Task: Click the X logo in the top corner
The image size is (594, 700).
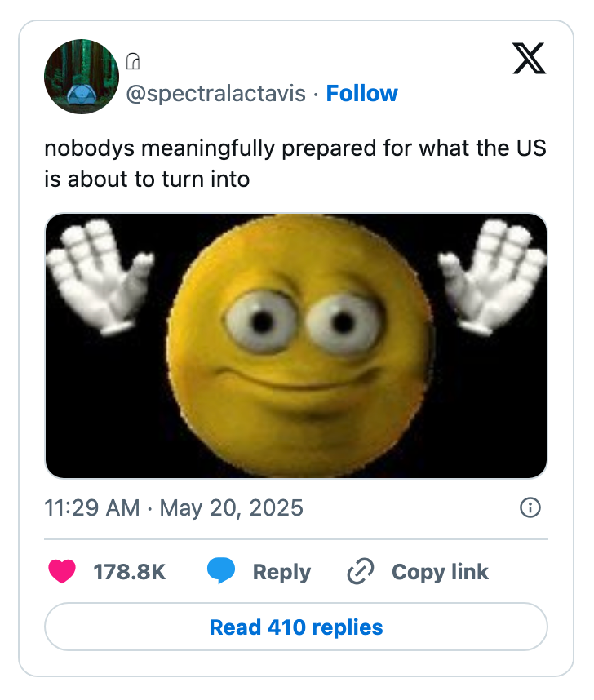Action: (x=530, y=60)
